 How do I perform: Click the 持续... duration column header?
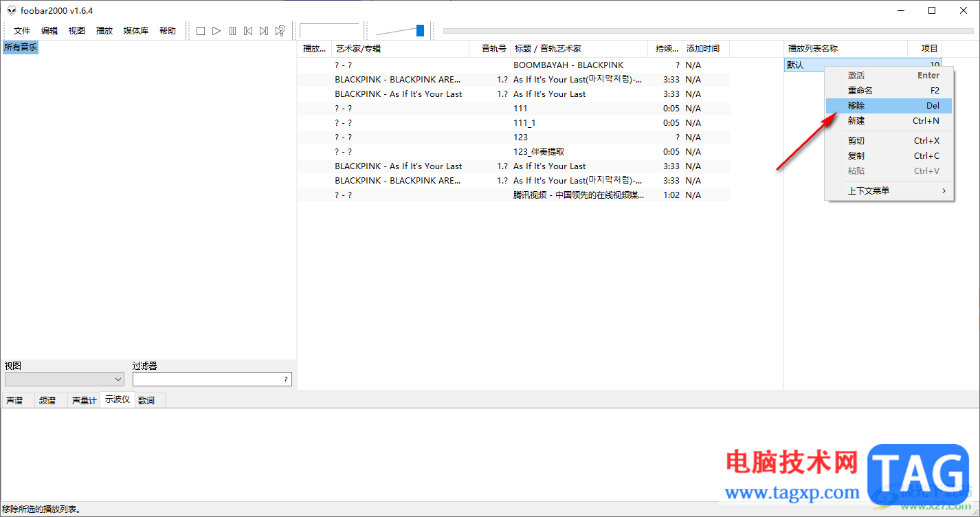(665, 48)
